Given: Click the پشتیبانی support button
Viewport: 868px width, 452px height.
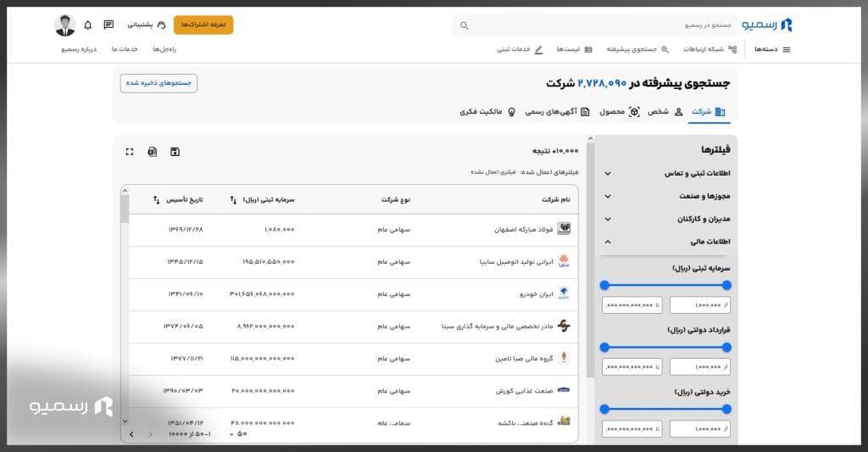Looking at the screenshot, I should pyautogui.click(x=147, y=25).
